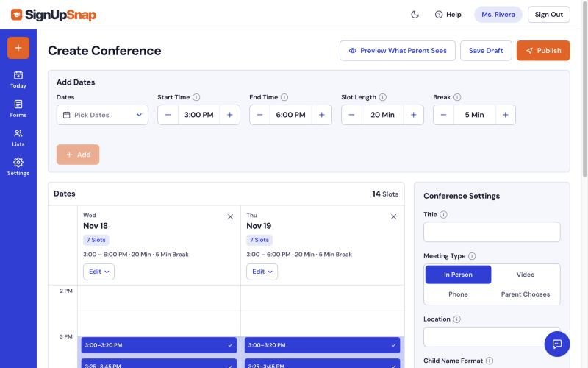Open the Ms. Rivera account menu
Image resolution: width=588 pixels, height=368 pixels.
click(x=498, y=15)
